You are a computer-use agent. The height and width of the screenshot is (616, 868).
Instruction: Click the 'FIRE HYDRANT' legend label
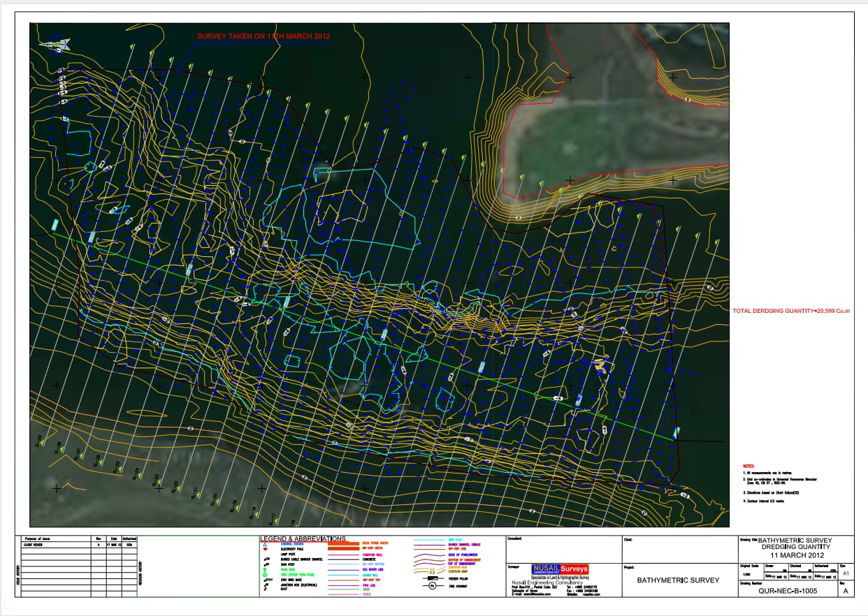click(458, 586)
